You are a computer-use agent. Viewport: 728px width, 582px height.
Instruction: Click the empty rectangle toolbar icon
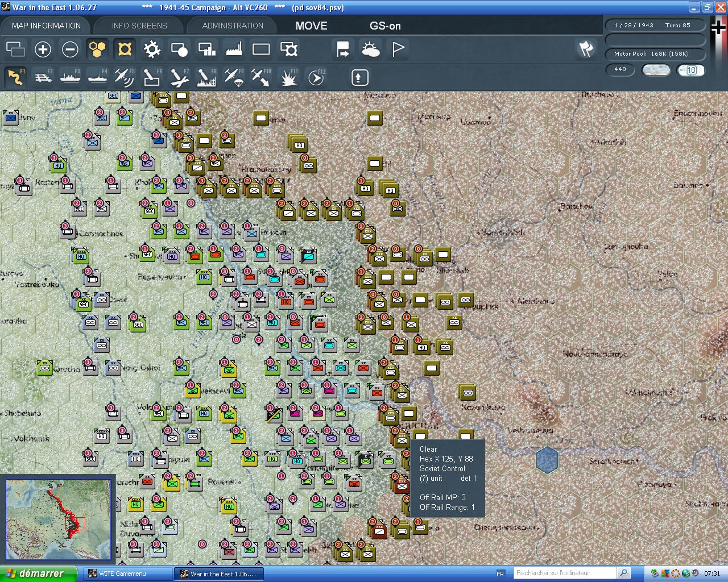[261, 49]
